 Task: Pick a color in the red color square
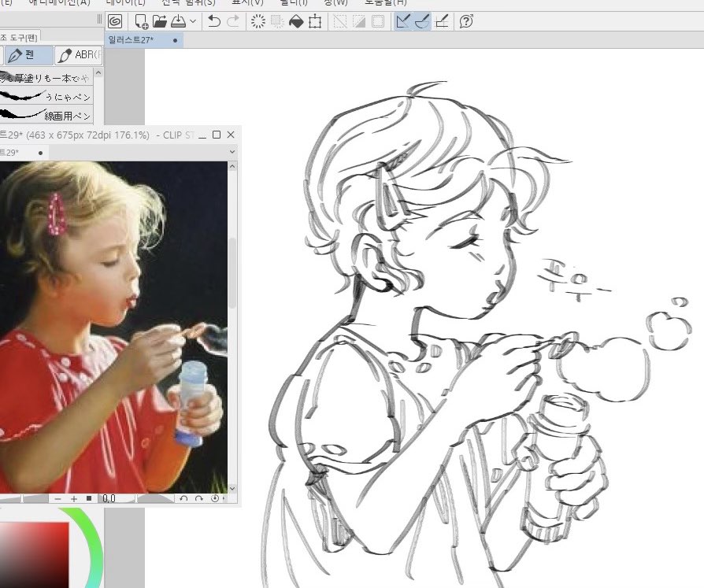[x=34, y=555]
